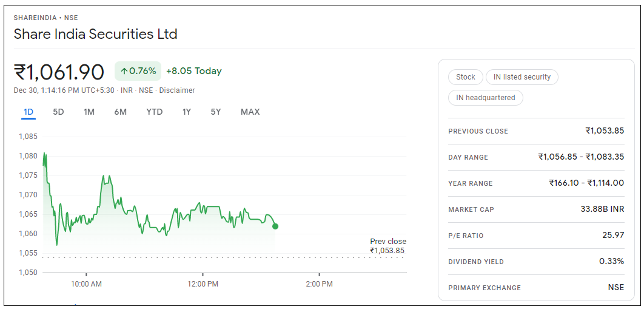
Task: Click the 12:00 PM axis label
Action: (x=203, y=284)
